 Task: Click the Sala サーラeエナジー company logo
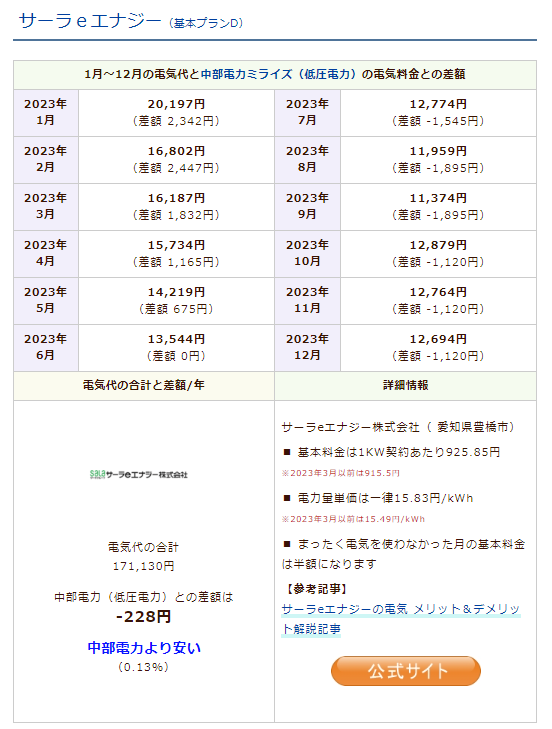[x=139, y=474]
